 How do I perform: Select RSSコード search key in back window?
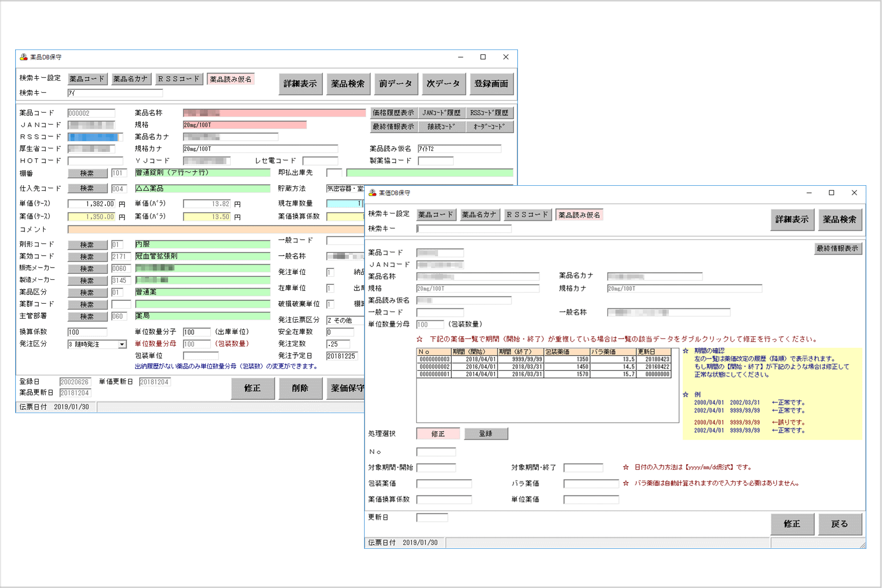[x=179, y=79]
